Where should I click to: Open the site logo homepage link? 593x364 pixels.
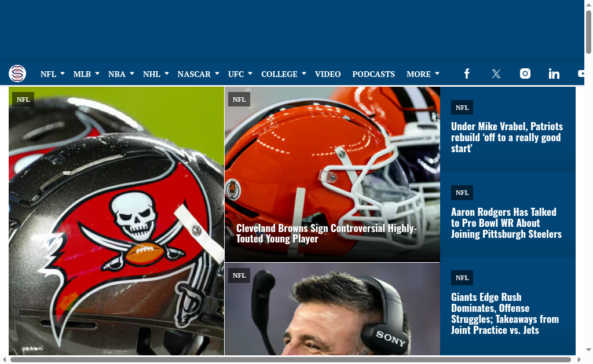pyautogui.click(x=17, y=73)
